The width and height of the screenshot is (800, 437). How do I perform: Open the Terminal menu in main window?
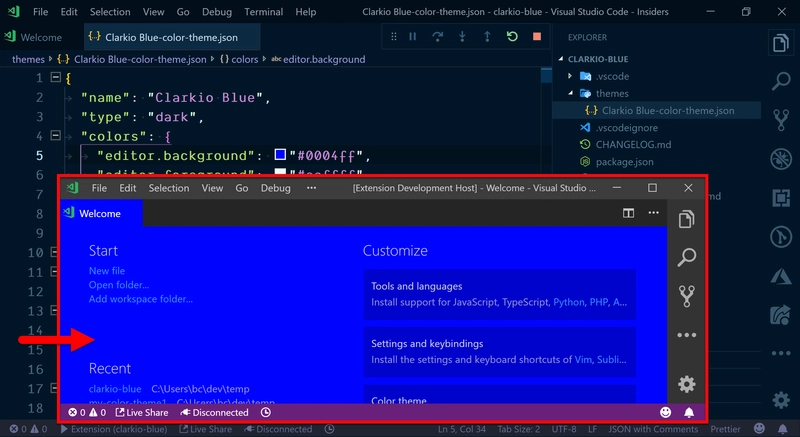coord(263,12)
